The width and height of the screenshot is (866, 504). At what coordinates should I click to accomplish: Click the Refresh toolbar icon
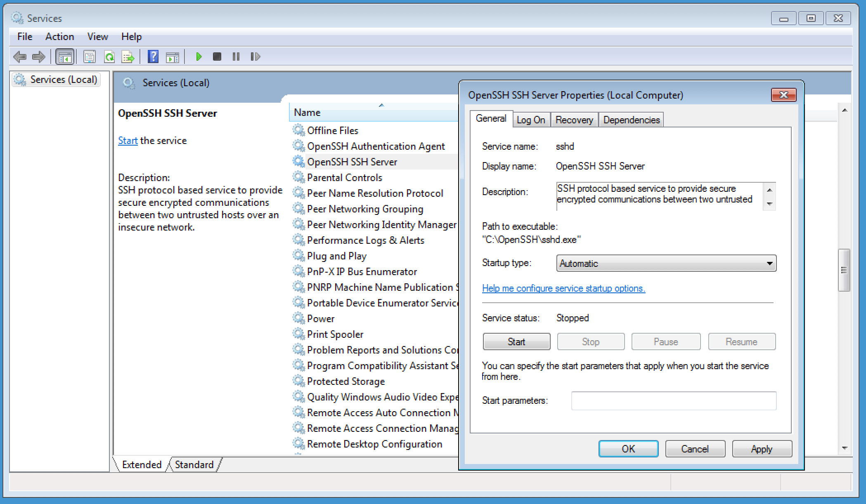click(109, 57)
